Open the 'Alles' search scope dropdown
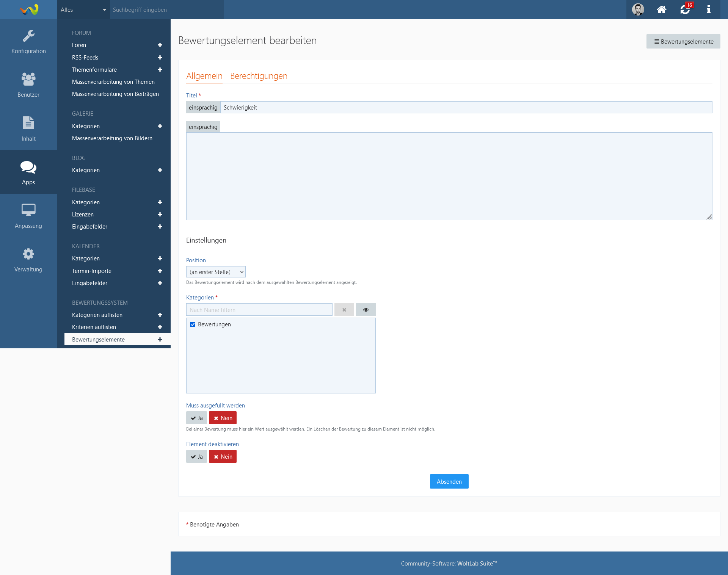This screenshot has height=575, width=728. point(83,10)
